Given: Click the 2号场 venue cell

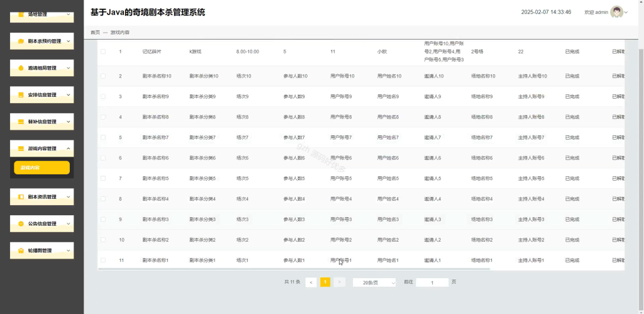Looking at the screenshot, I should pos(477,52).
